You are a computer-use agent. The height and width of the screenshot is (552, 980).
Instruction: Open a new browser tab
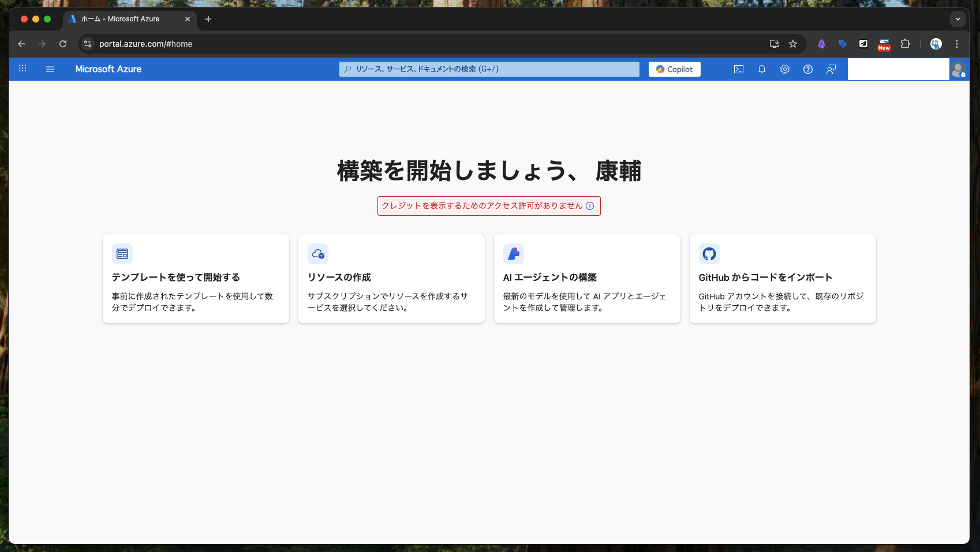coord(208,19)
